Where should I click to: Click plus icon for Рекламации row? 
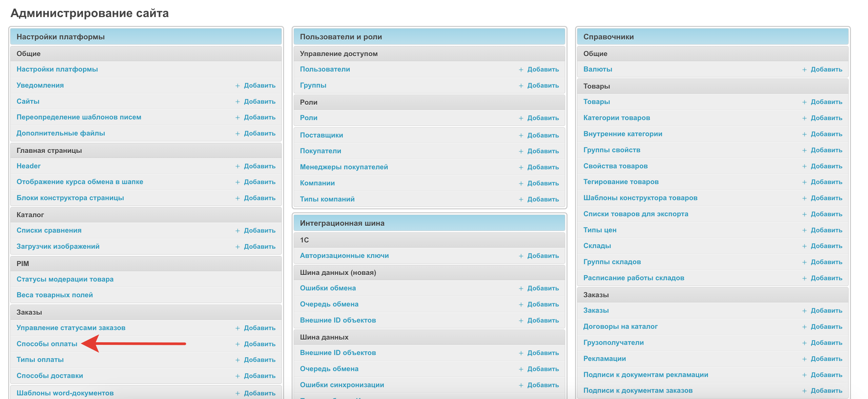804,359
